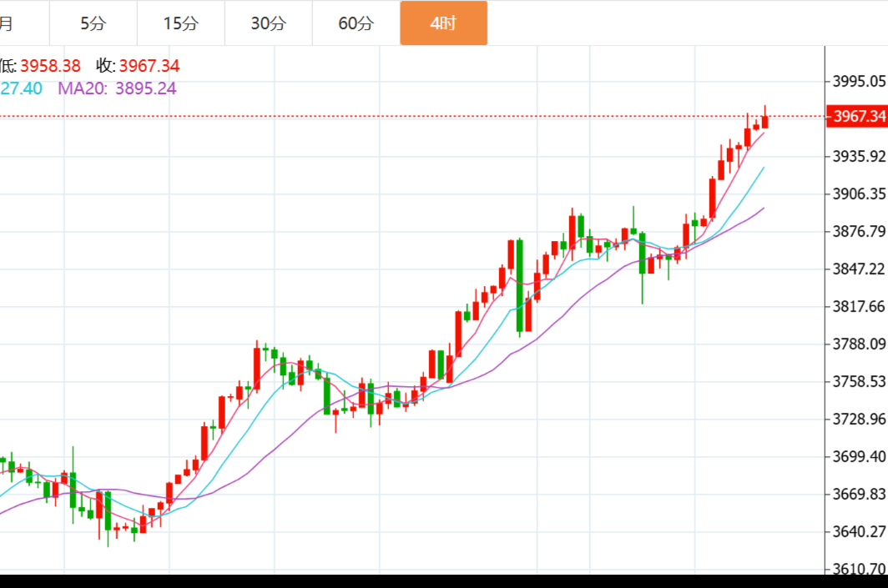Viewport: 888px width, 588px height.
Task: Click the 收: 3967.34 closing price readout
Action: click(x=138, y=66)
